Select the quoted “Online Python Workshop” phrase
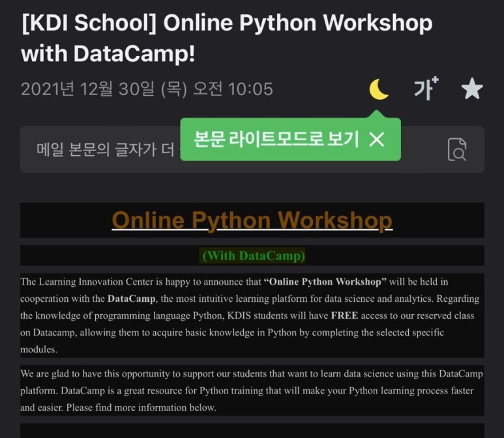Viewport: 504px width, 438px height. pyautogui.click(x=325, y=282)
